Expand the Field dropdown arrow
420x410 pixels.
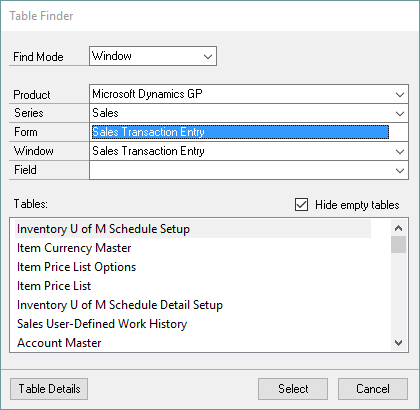[400, 170]
